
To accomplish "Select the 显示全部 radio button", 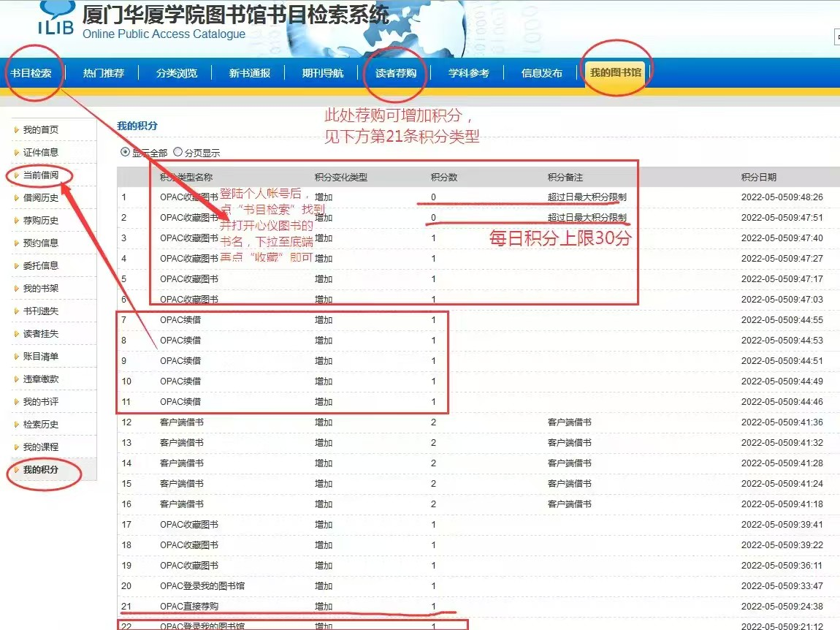I will pos(125,152).
